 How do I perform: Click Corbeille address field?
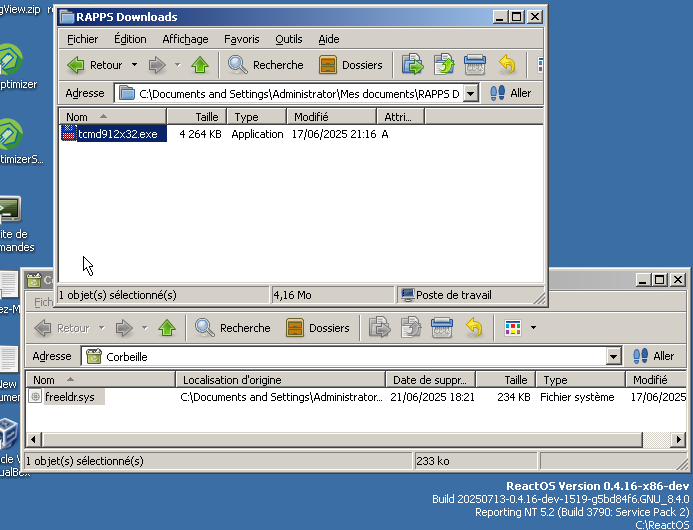pos(345,356)
